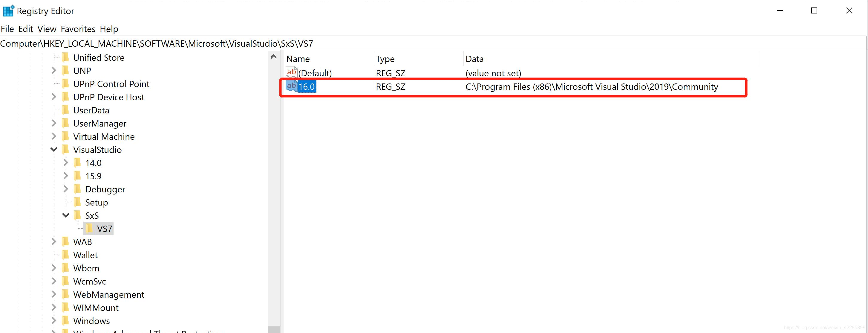Image resolution: width=868 pixels, height=333 pixels.
Task: Click the 16.0 string value icon
Action: tap(291, 86)
